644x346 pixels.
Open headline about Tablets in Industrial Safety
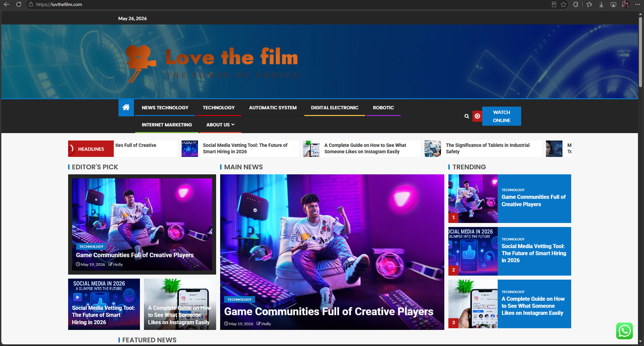tap(488, 148)
